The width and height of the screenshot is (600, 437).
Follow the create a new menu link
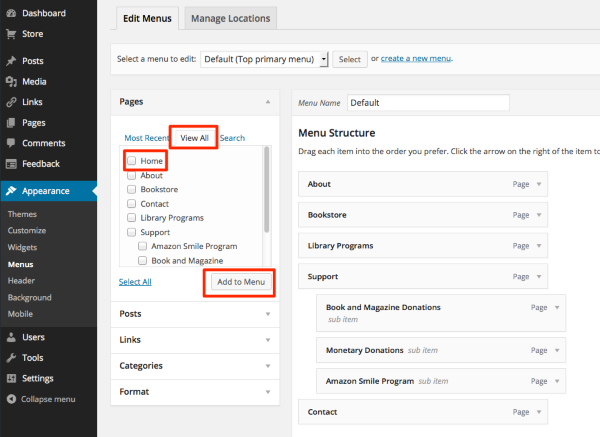(416, 59)
